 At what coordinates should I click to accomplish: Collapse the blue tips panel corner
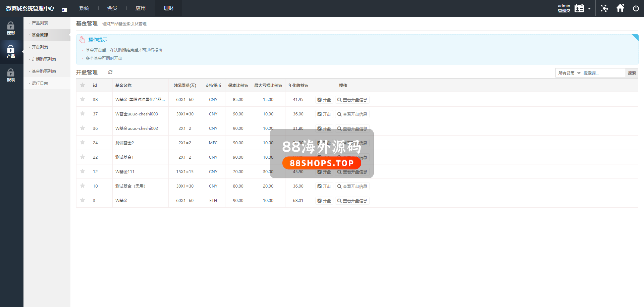[x=635, y=37]
